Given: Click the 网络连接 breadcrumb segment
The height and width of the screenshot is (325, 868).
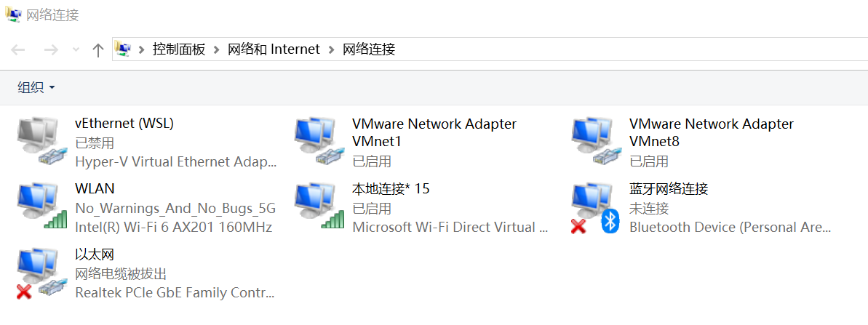Looking at the screenshot, I should coord(369,49).
